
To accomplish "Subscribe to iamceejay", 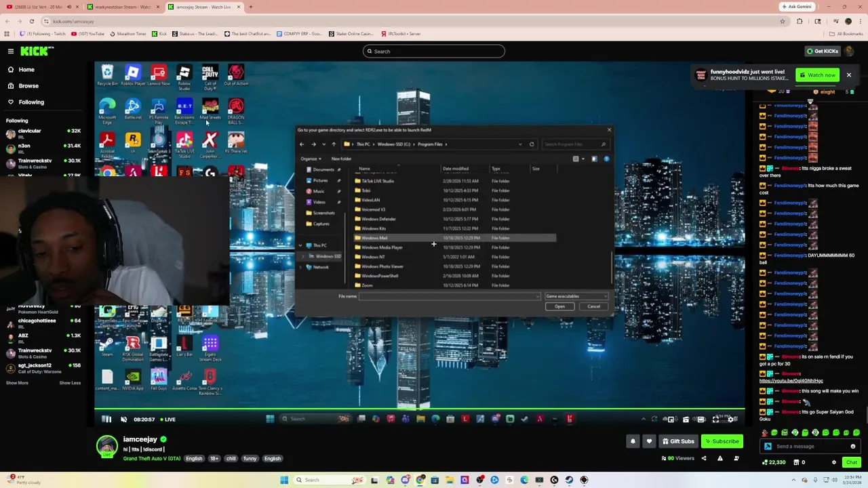I will tap(722, 441).
